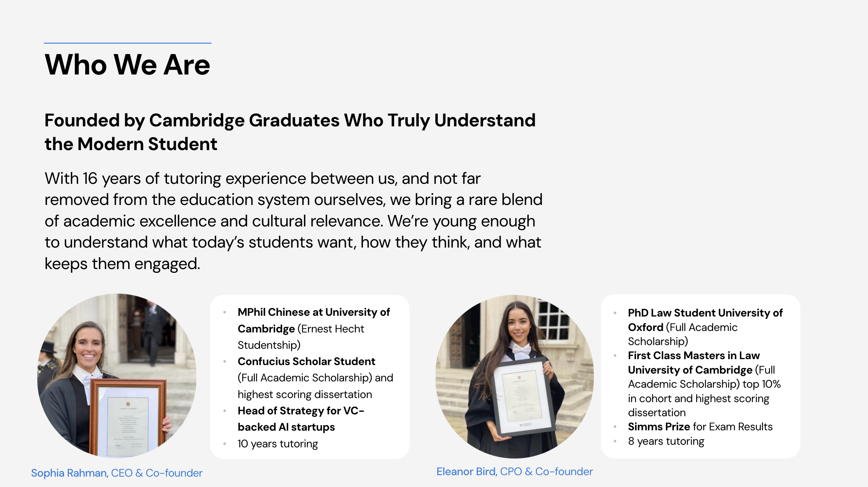868x487 pixels.
Task: Click the blue line above the title
Action: (127, 43)
